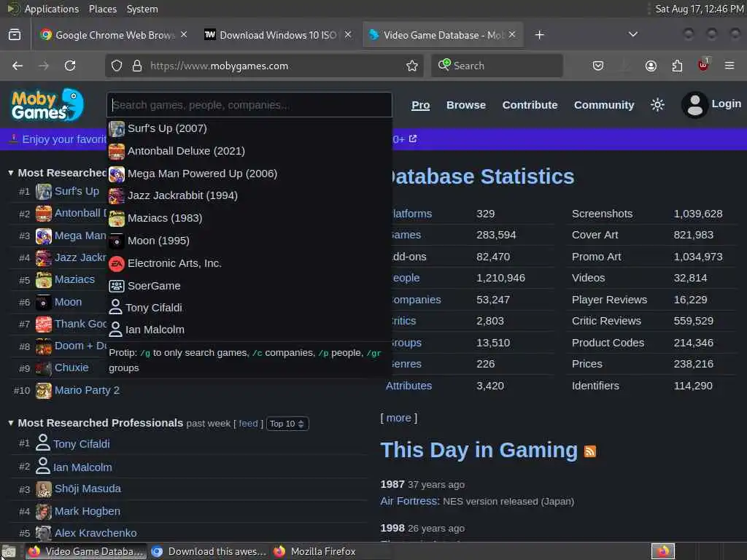
Task: Open the Community menu
Action: tap(604, 105)
